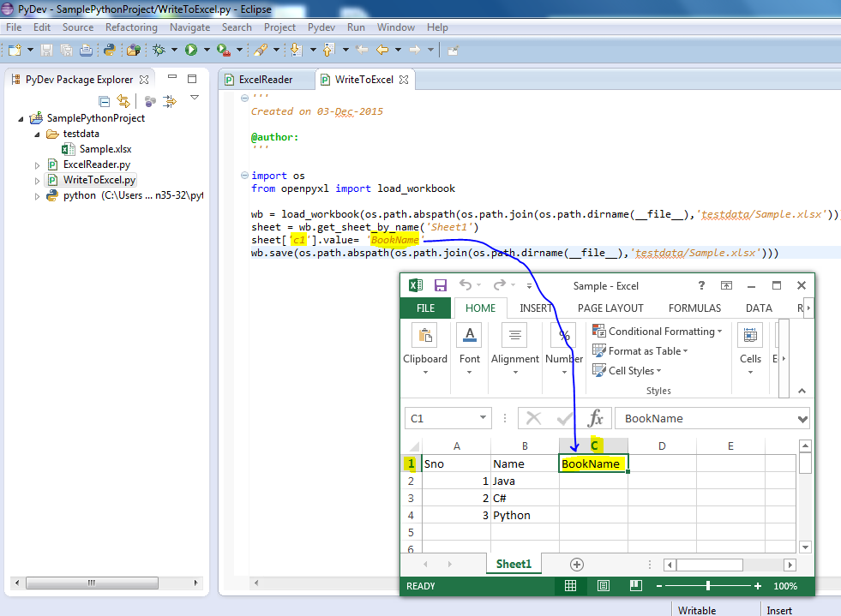Select cell C1 containing BookName
Screen dimensions: 841x616
click(593, 463)
